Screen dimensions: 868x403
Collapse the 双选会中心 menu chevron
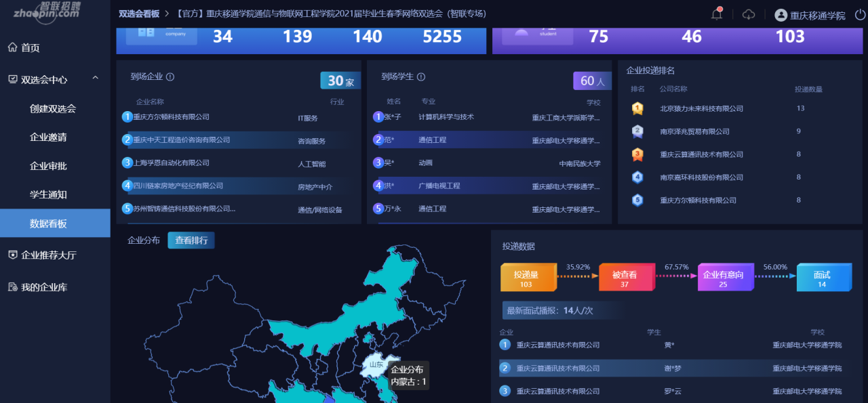coord(96,79)
